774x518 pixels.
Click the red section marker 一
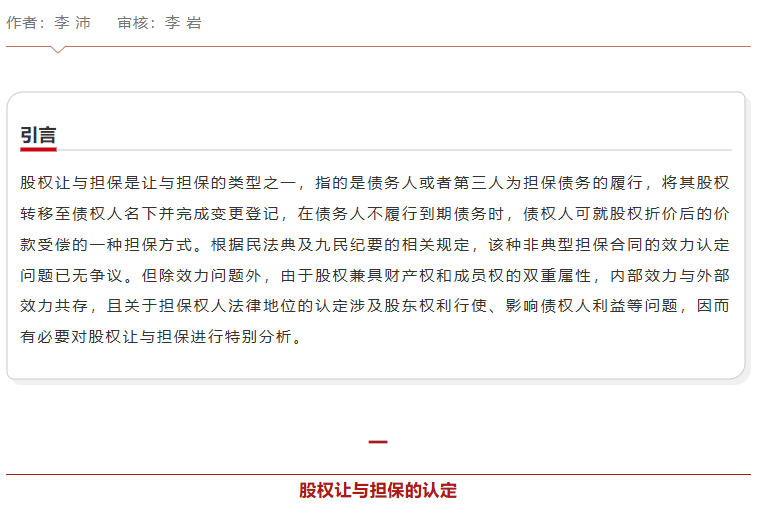coord(378,442)
